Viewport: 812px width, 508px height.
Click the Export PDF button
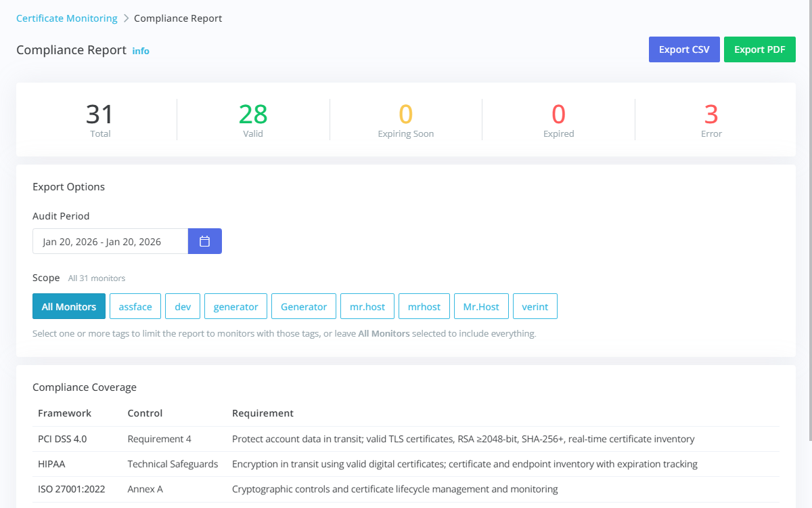click(x=759, y=49)
